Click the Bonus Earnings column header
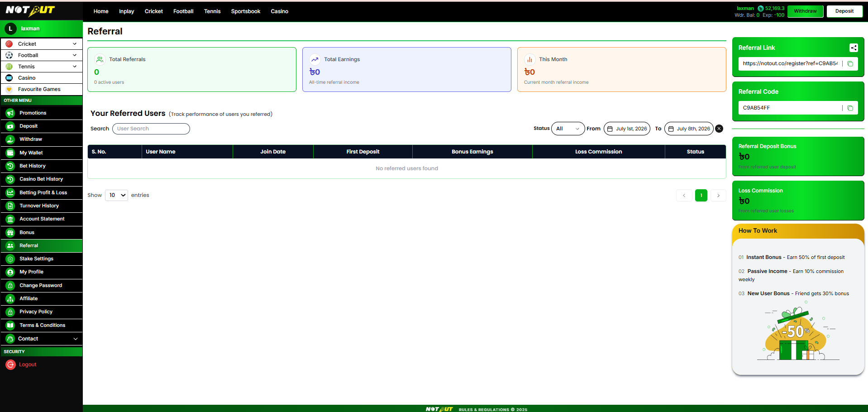Viewport: 868px width, 412px height. coord(472,152)
